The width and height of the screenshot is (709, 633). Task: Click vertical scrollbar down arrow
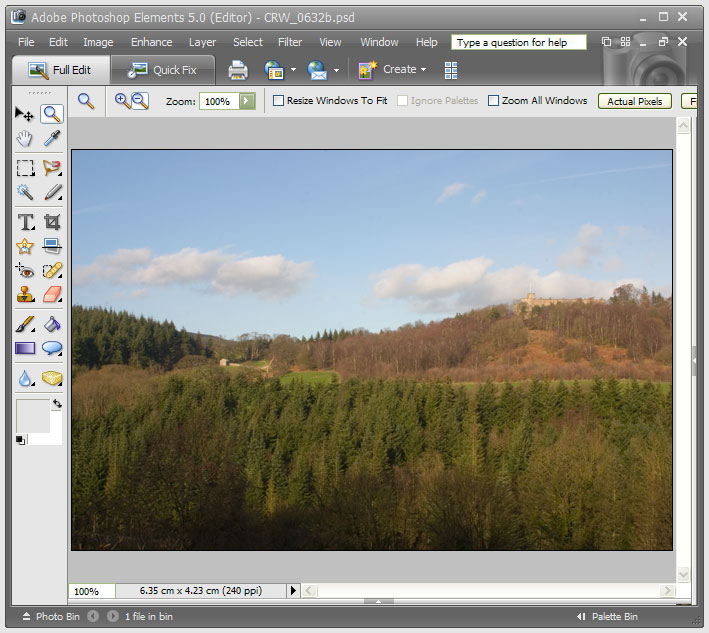pos(683,575)
